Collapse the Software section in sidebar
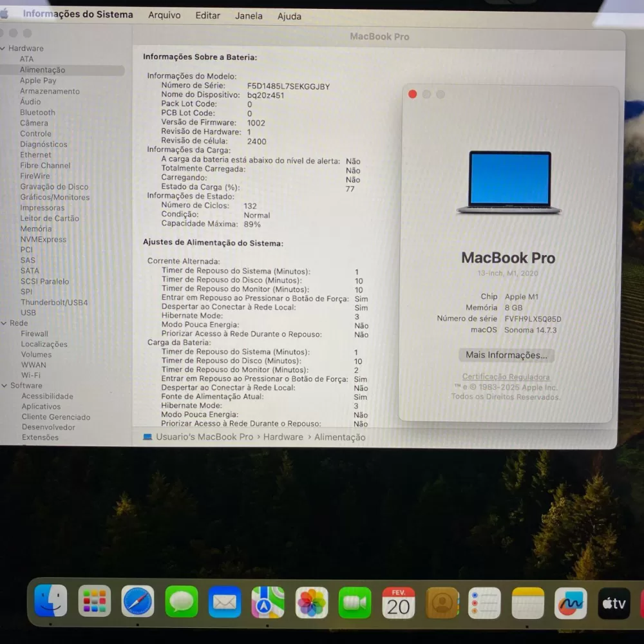Screen dimensions: 644x644 [x=5, y=386]
